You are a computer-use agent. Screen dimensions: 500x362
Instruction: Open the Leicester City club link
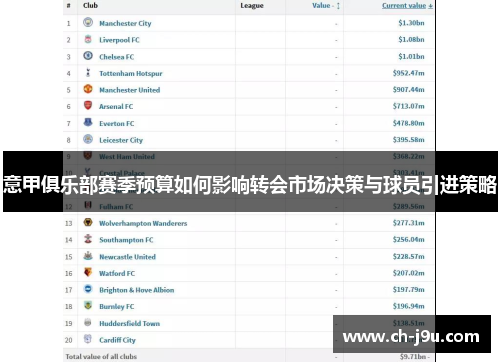click(121, 140)
